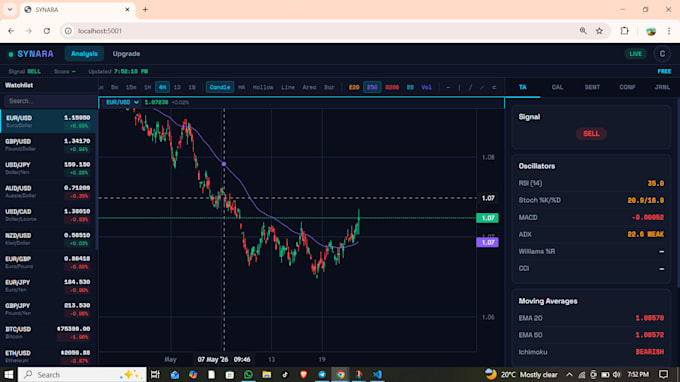Open WhatsApp from taskbar
The width and height of the screenshot is (680, 382).
[x=248, y=374]
